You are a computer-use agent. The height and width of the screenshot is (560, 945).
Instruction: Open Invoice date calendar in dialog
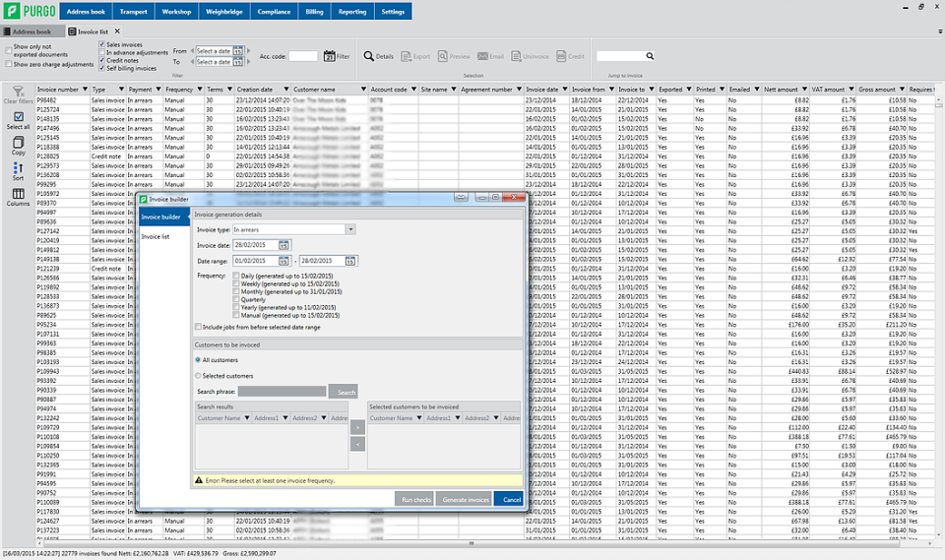pyautogui.click(x=283, y=245)
